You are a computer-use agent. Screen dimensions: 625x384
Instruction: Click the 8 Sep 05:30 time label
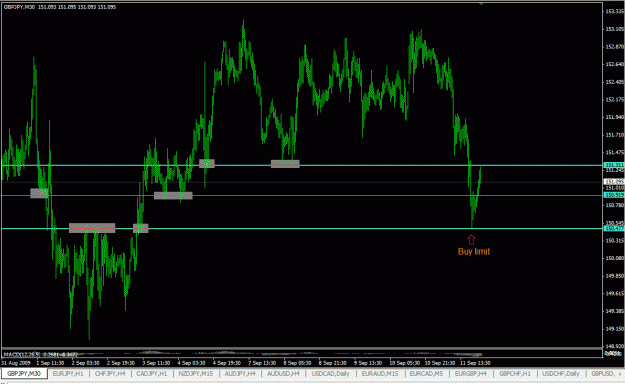(297, 363)
